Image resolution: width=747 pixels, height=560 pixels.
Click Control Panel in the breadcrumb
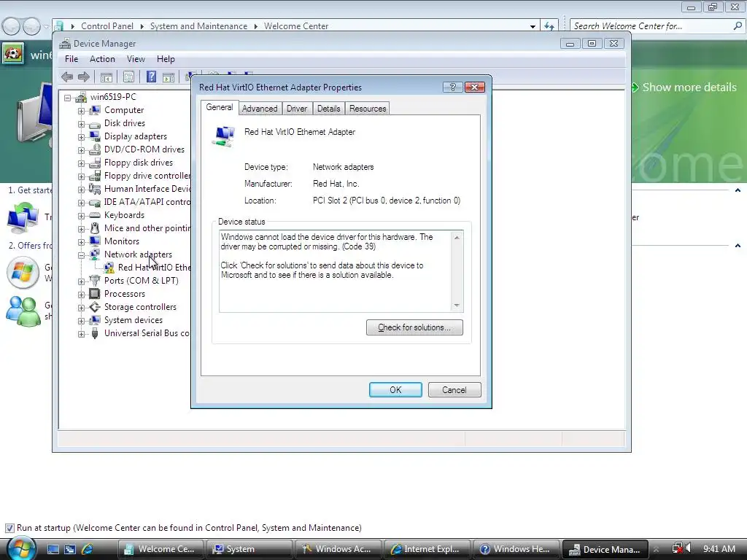107,26
